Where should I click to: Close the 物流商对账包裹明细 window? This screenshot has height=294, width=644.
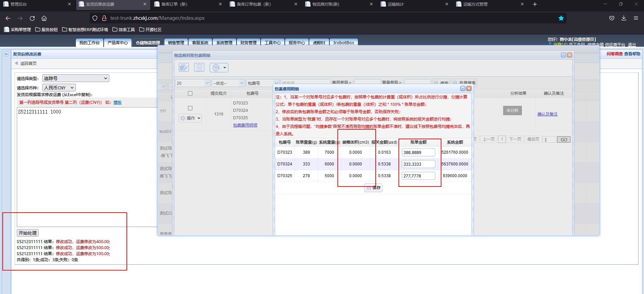(570, 55)
